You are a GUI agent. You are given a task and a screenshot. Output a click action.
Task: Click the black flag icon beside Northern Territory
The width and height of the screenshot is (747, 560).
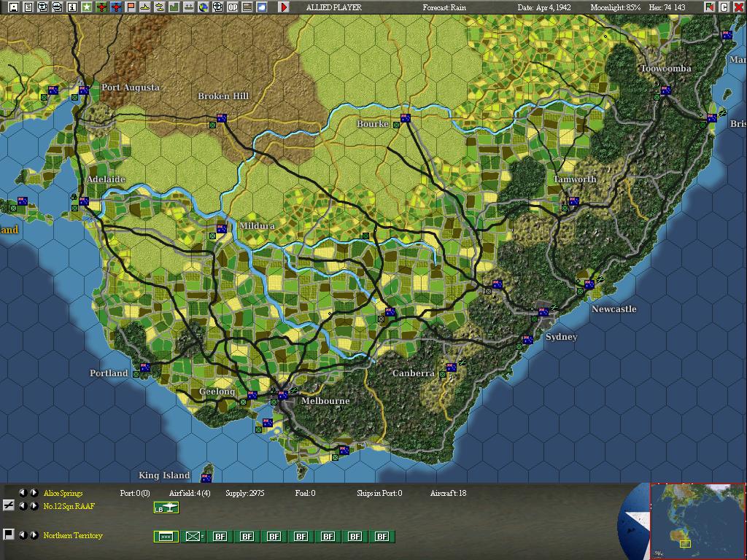(8, 534)
